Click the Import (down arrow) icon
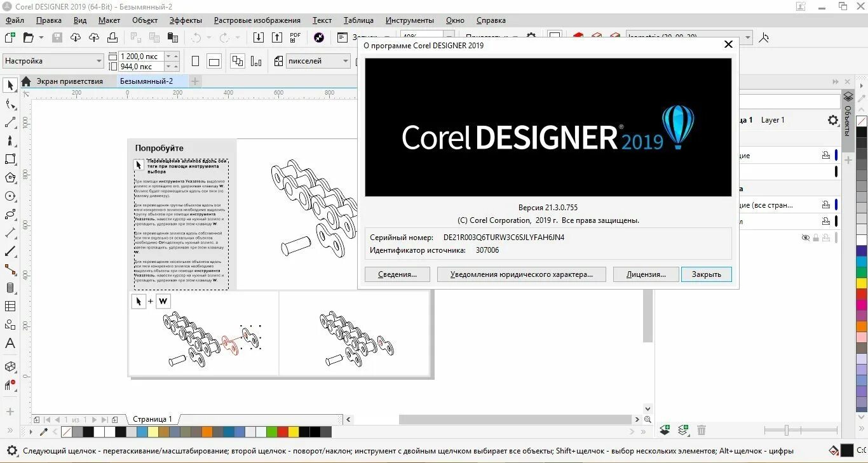This screenshot has height=463, width=868. click(259, 37)
